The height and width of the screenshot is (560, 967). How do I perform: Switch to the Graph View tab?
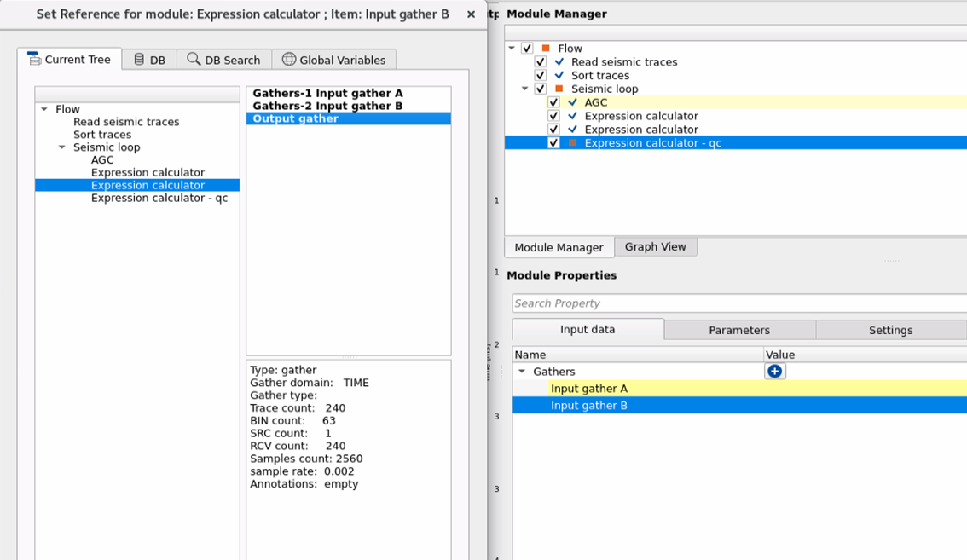(655, 246)
